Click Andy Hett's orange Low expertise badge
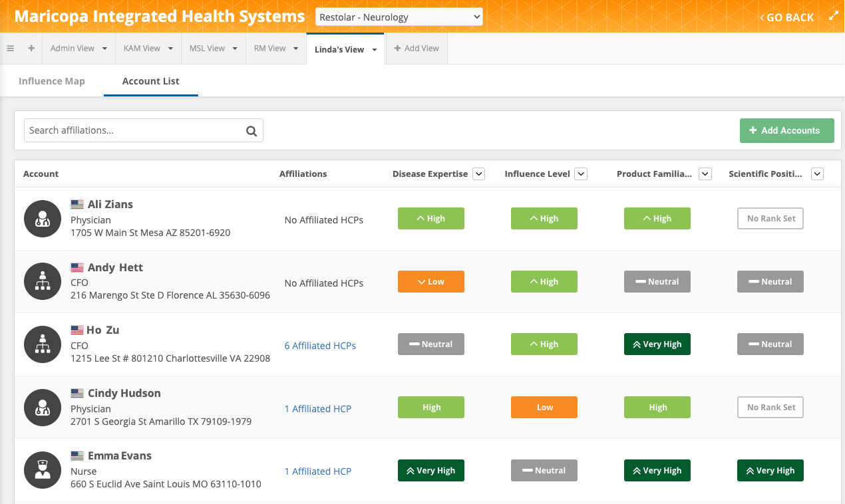This screenshot has width=845, height=504. click(430, 282)
